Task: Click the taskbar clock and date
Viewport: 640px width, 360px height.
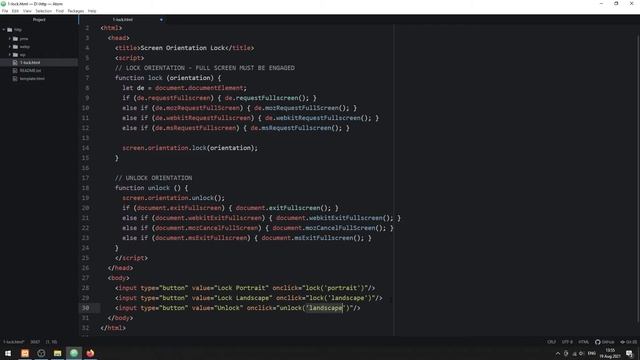Action: [610, 353]
